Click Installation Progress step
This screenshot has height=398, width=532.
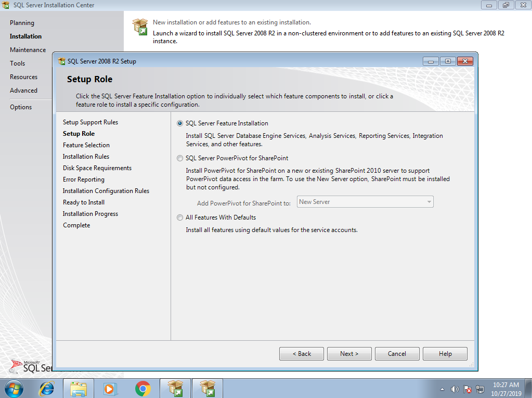[90, 214]
